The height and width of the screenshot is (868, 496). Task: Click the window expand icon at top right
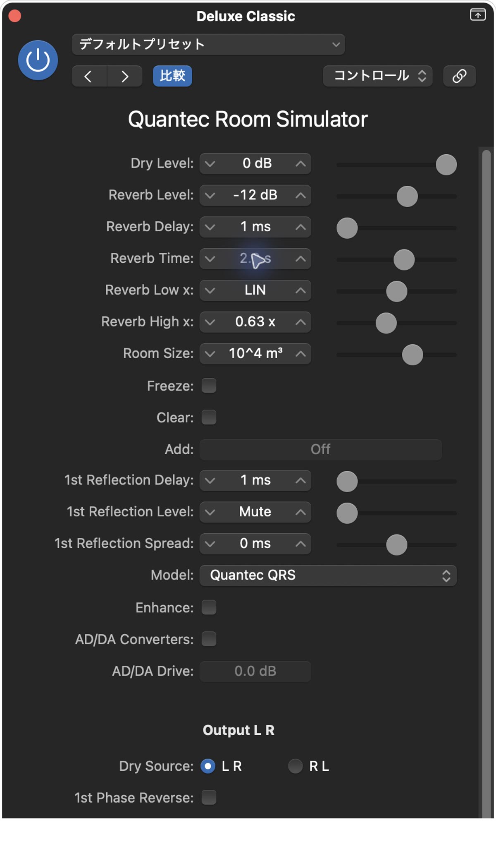[478, 14]
